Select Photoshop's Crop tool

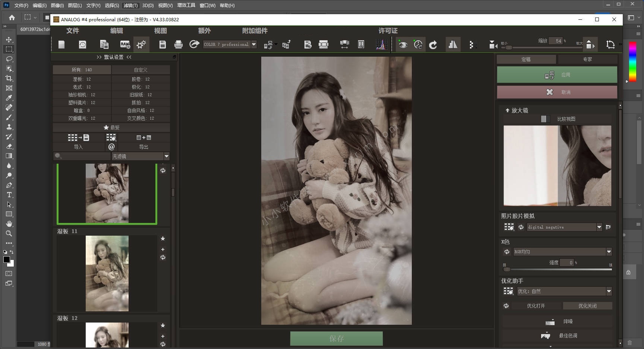(x=9, y=78)
